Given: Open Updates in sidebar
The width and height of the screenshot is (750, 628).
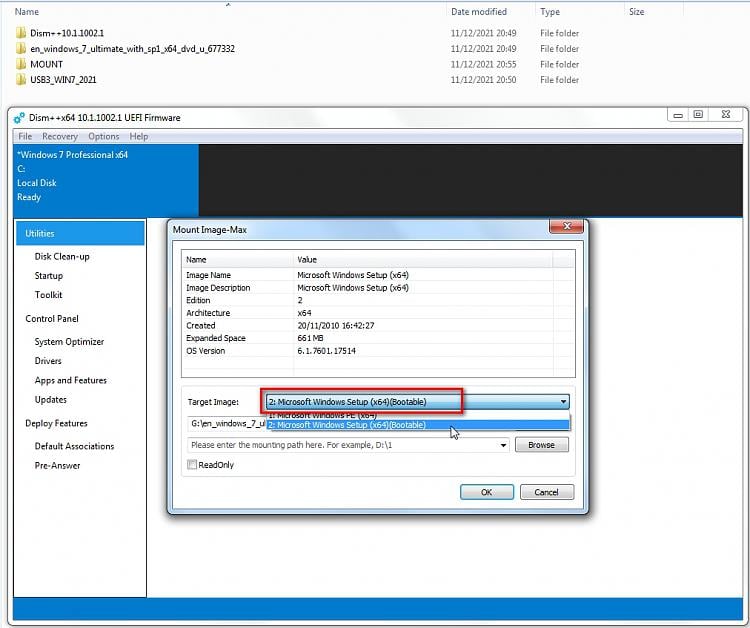Looking at the screenshot, I should point(50,400).
